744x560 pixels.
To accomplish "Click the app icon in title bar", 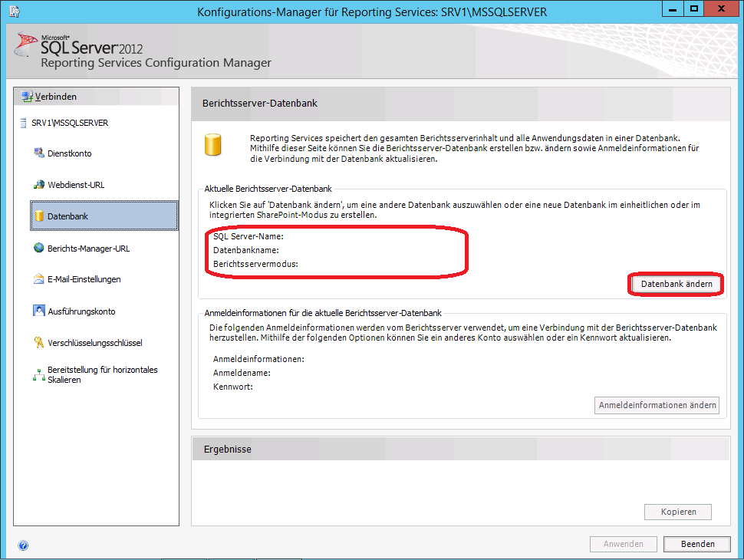I will point(15,12).
